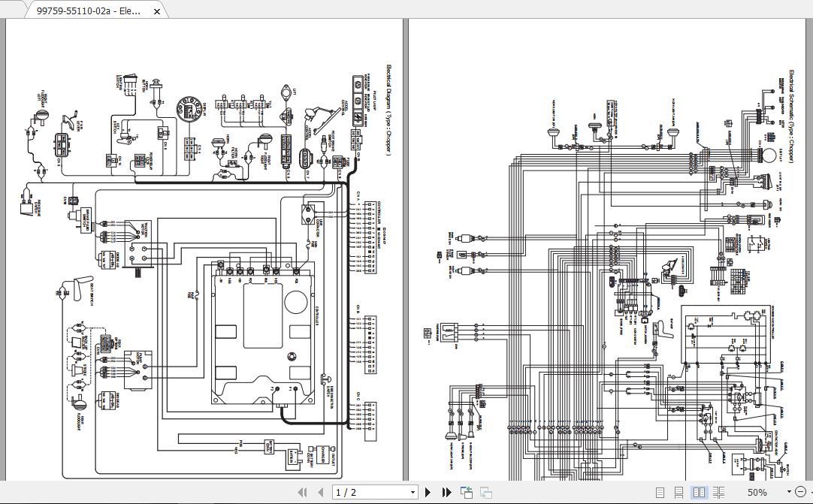Open the page number dropdown arrow
The height and width of the screenshot is (504, 813).
coord(413,492)
